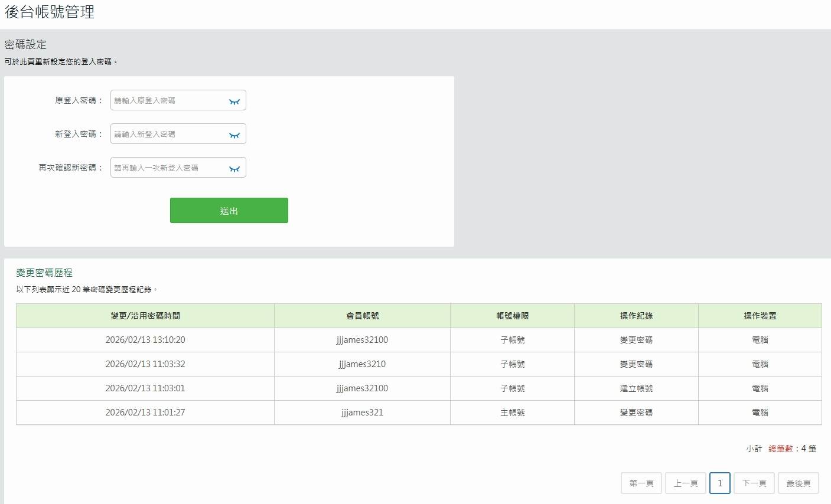Viewport: 831px width, 504px height.
Task: Click the 會員帳號 column header
Action: [362, 316]
